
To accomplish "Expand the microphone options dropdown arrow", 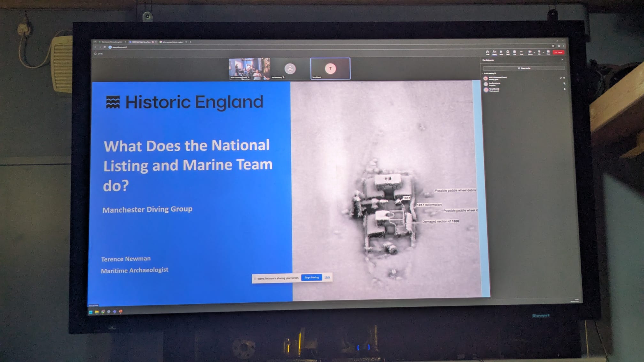I will click(x=543, y=52).
